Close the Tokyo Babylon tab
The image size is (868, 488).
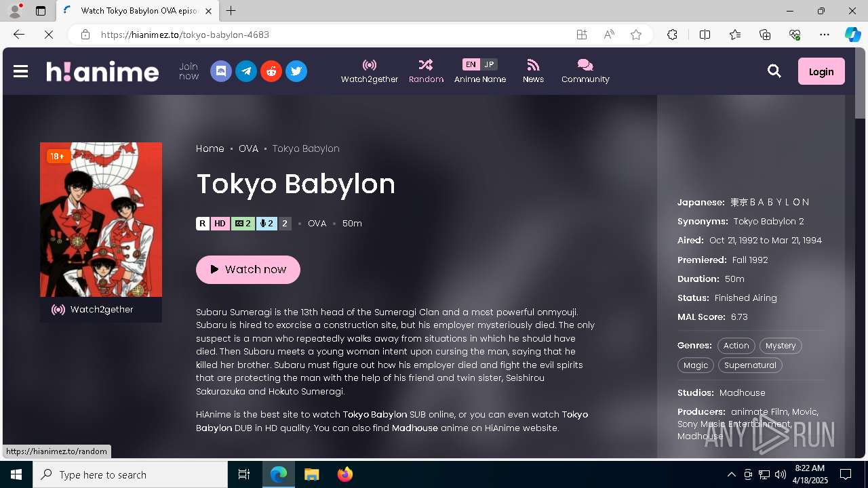point(208,11)
